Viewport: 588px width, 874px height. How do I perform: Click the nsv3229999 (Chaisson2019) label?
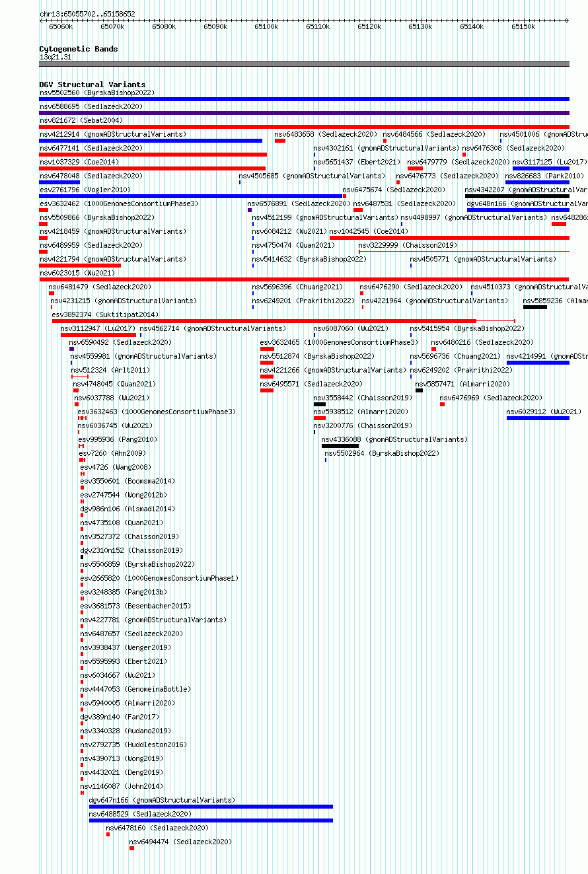coord(408,245)
